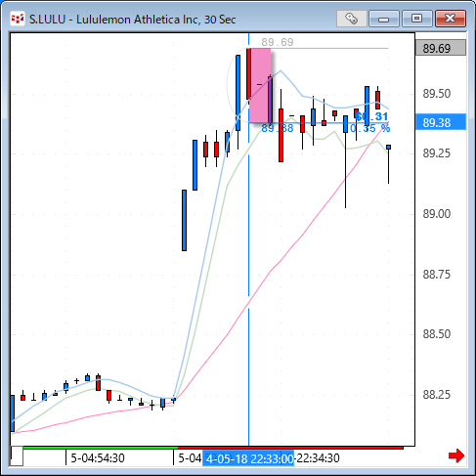
Task: Click the 89.69 price box on scale
Action: point(441,48)
